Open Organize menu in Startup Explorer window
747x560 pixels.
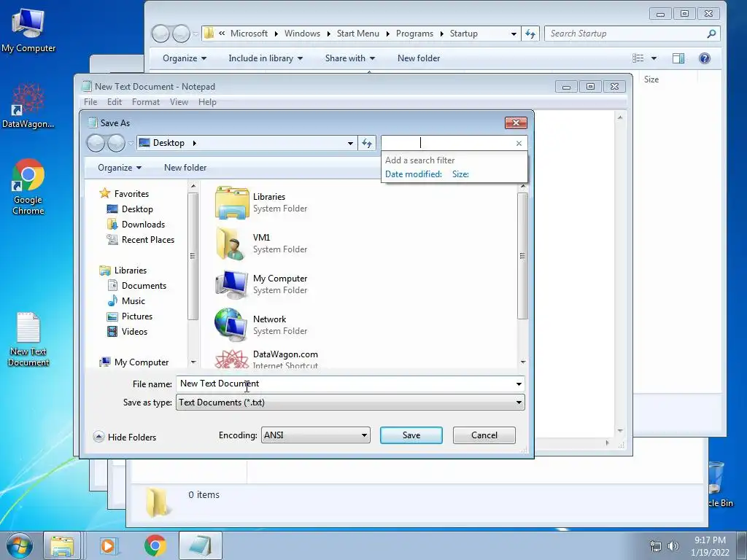pyautogui.click(x=185, y=58)
